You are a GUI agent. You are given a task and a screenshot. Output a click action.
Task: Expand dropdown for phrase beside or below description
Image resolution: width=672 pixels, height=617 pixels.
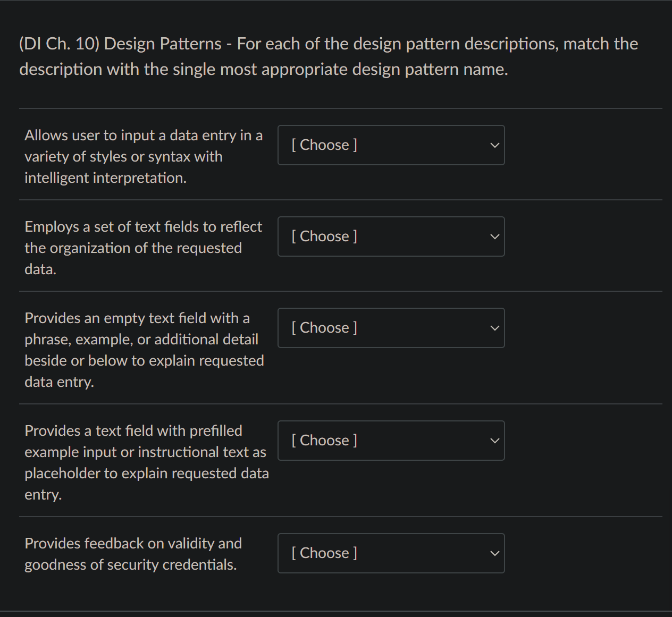(x=391, y=328)
